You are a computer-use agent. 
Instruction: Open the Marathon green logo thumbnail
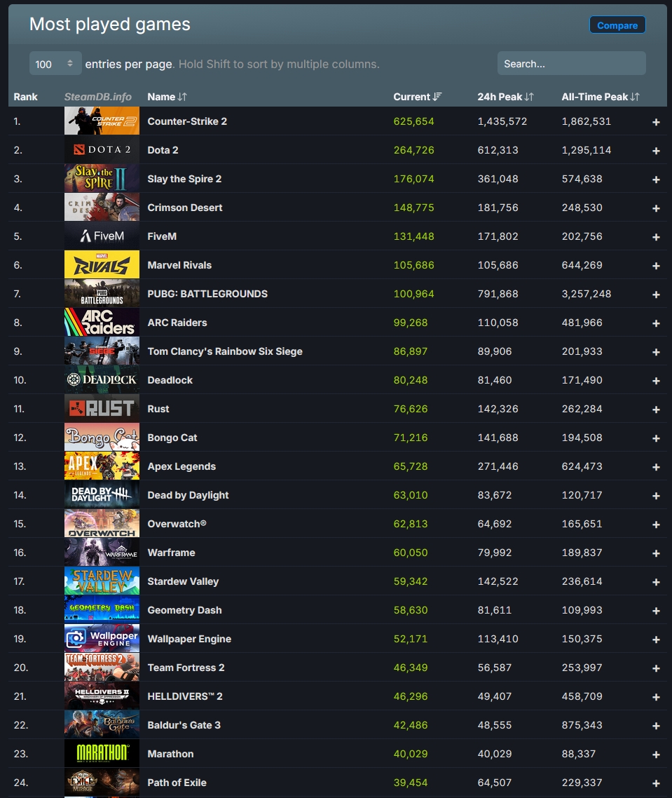[x=102, y=753]
